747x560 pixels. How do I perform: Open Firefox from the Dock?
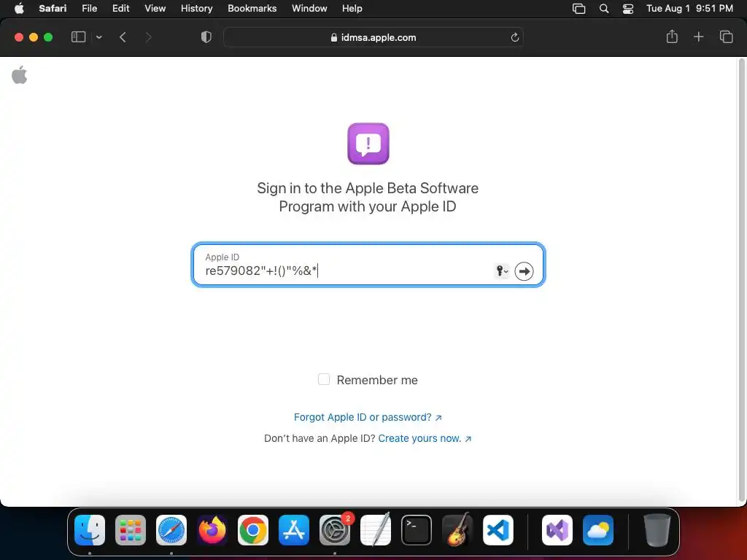pyautogui.click(x=212, y=530)
